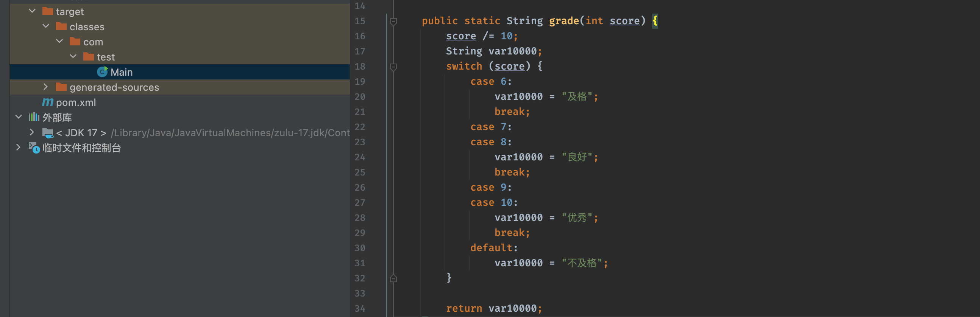Click the classes folder icon
The image size is (980, 317).
tap(61, 26)
